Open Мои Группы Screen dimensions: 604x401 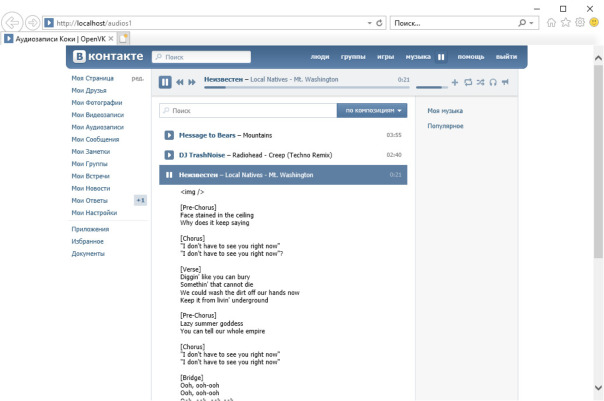coord(89,164)
